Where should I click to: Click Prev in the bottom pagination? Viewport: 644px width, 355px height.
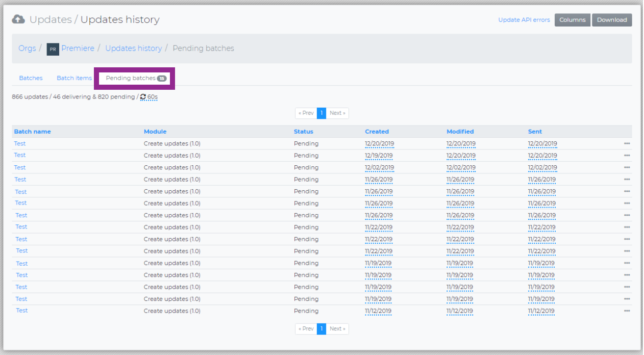point(306,329)
